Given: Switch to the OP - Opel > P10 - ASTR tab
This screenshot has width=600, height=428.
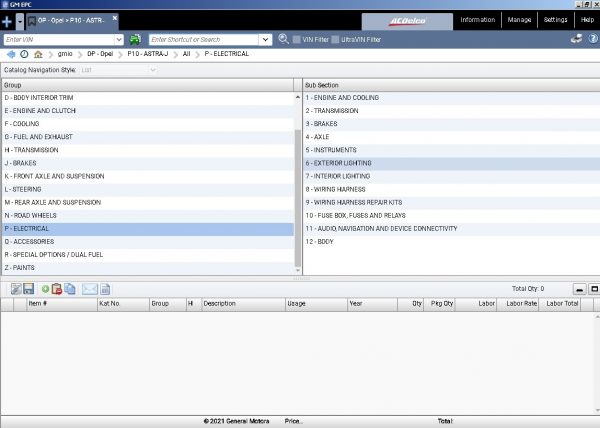Looking at the screenshot, I should tap(71, 21).
